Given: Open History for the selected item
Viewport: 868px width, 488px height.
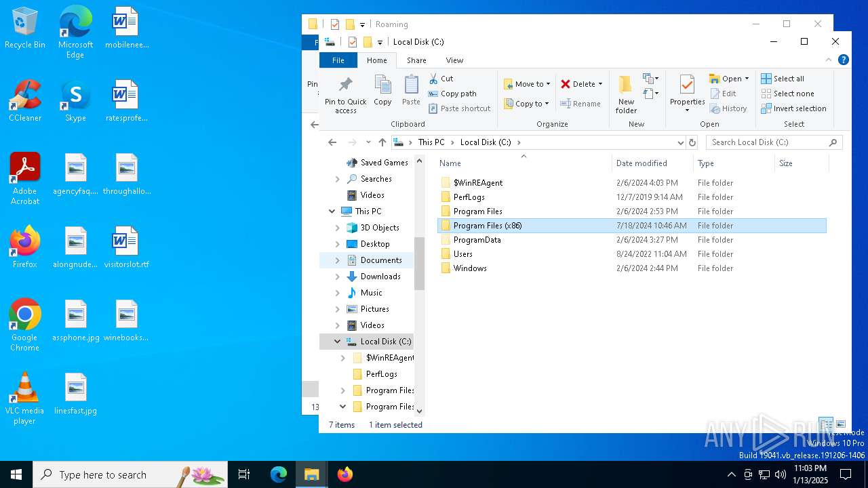Looking at the screenshot, I should coord(728,108).
